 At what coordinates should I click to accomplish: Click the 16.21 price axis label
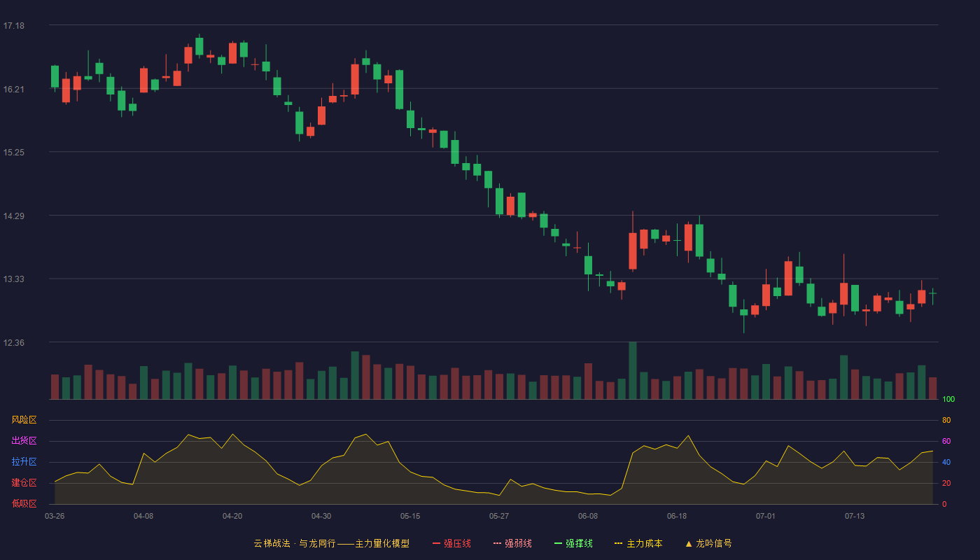coord(13,90)
